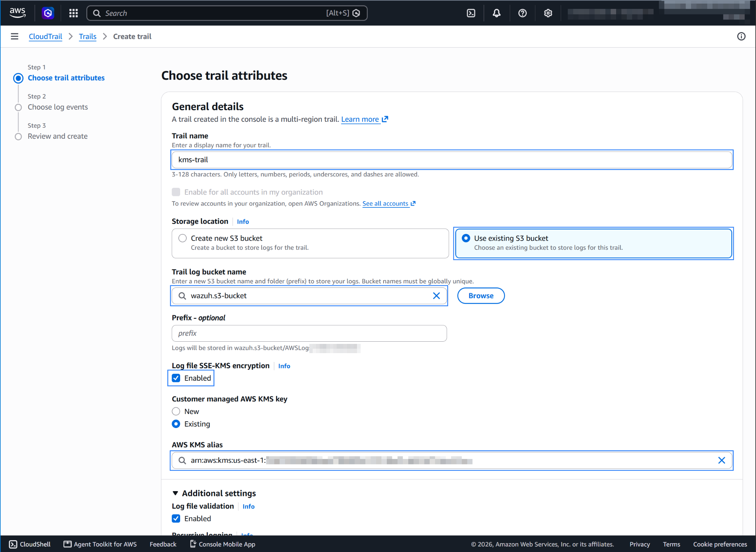Open the Privacy footer link
The image size is (756, 552).
click(639, 544)
